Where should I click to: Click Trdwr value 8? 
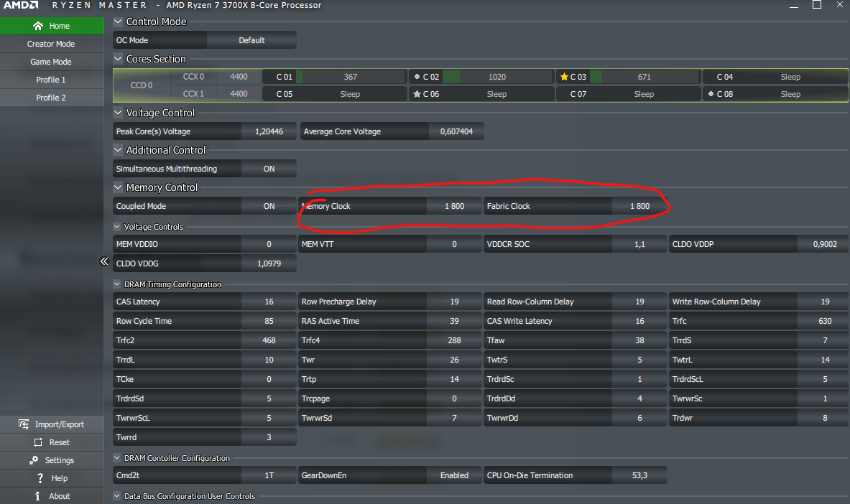[823, 418]
